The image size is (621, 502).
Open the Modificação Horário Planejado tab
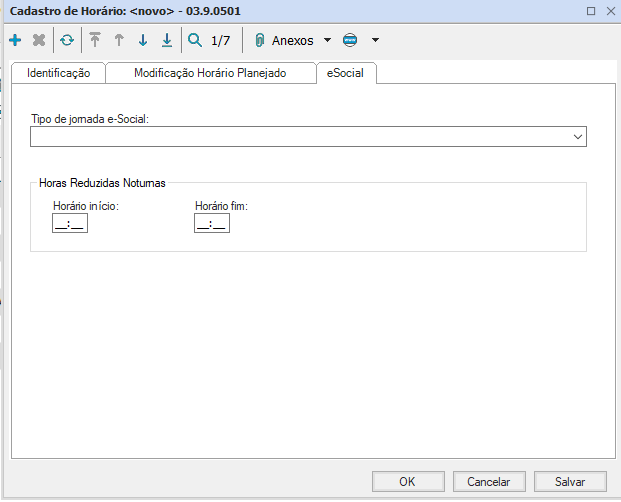coord(210,74)
